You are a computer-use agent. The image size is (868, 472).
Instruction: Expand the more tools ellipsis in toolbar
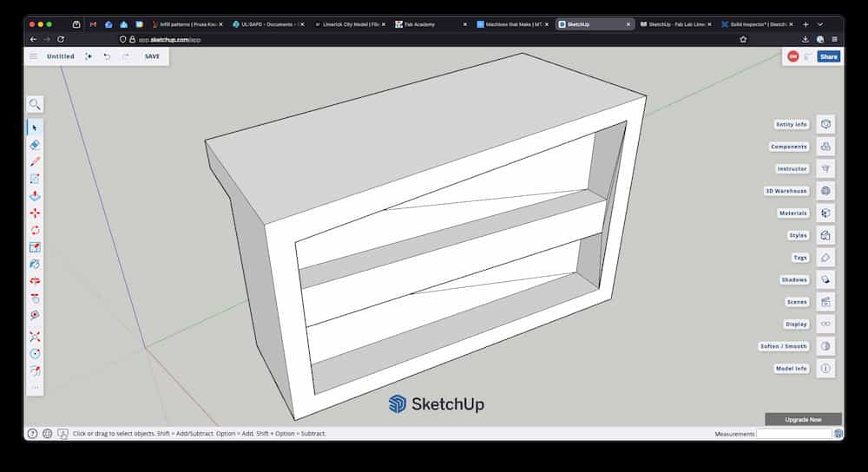click(x=35, y=387)
